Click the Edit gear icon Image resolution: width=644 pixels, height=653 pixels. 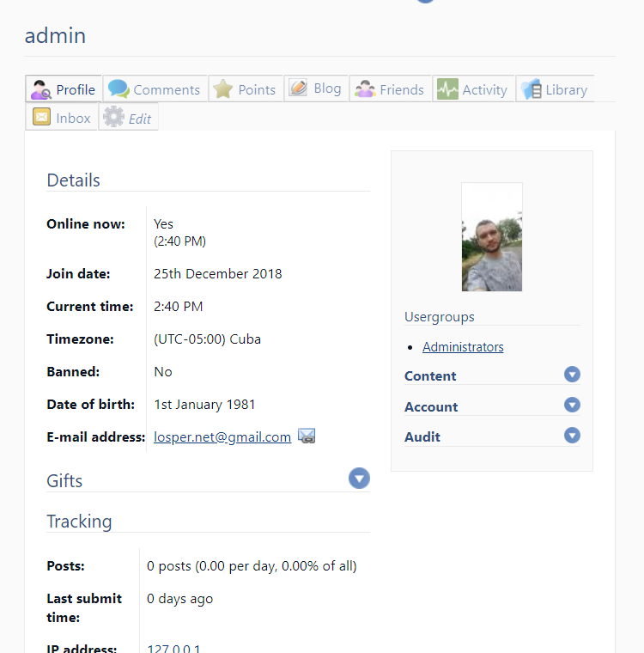(x=113, y=118)
